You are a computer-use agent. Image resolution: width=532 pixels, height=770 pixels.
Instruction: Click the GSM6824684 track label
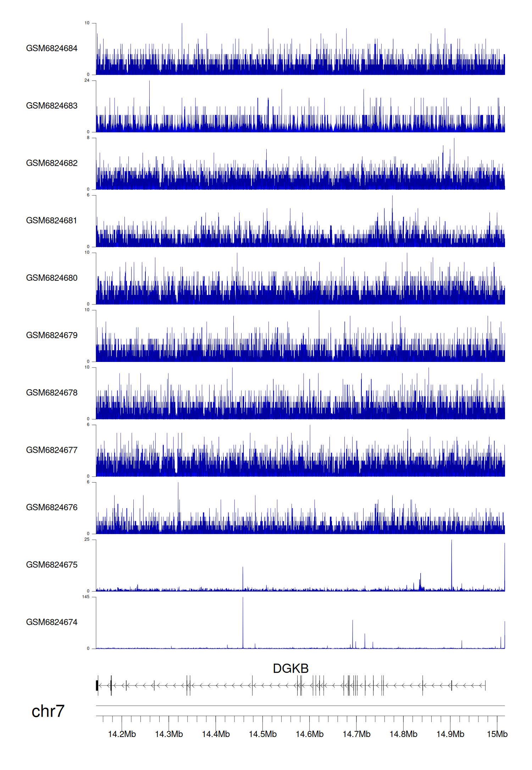click(51, 48)
